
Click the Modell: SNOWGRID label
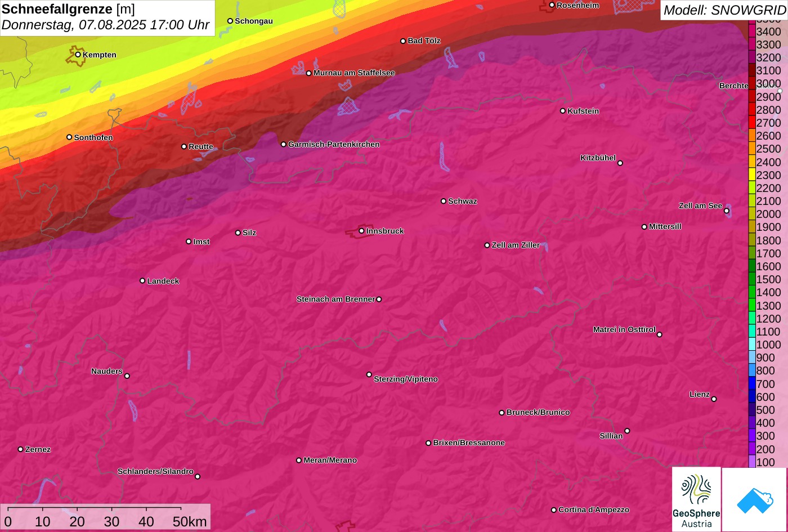pos(724,10)
